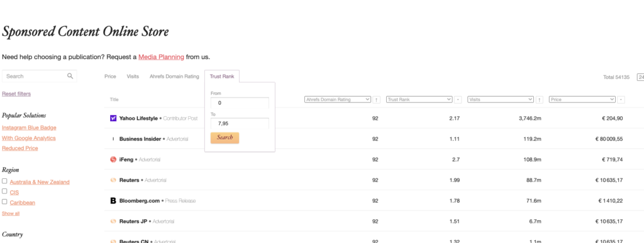Click the Reuters Advertorial logo icon
This screenshot has width=644, height=243.
click(x=113, y=180)
